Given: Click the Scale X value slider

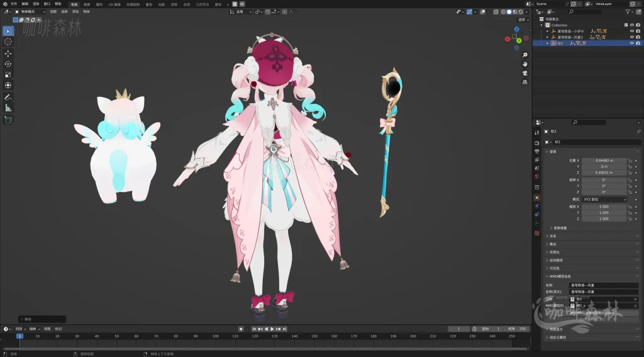Looking at the screenshot, I should click(604, 207).
